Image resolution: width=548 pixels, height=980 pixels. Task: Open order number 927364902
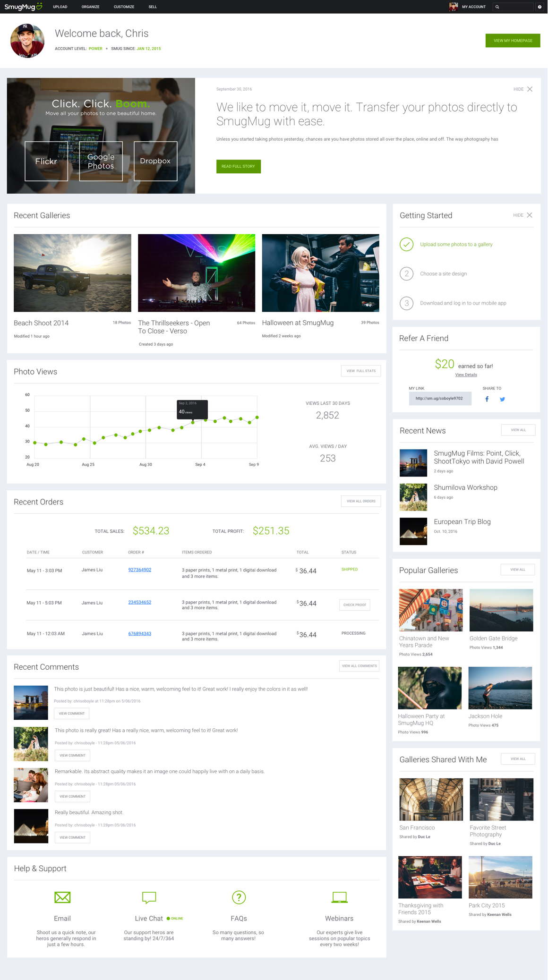pos(140,570)
